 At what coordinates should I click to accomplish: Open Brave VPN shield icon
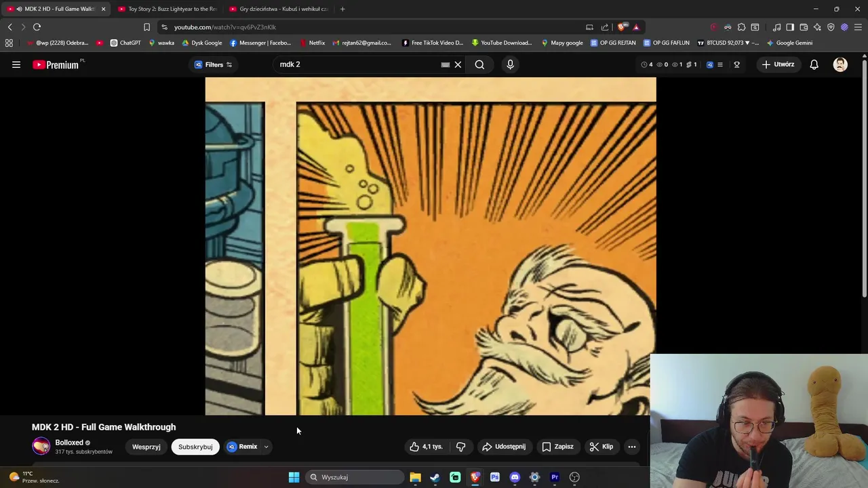click(x=831, y=27)
